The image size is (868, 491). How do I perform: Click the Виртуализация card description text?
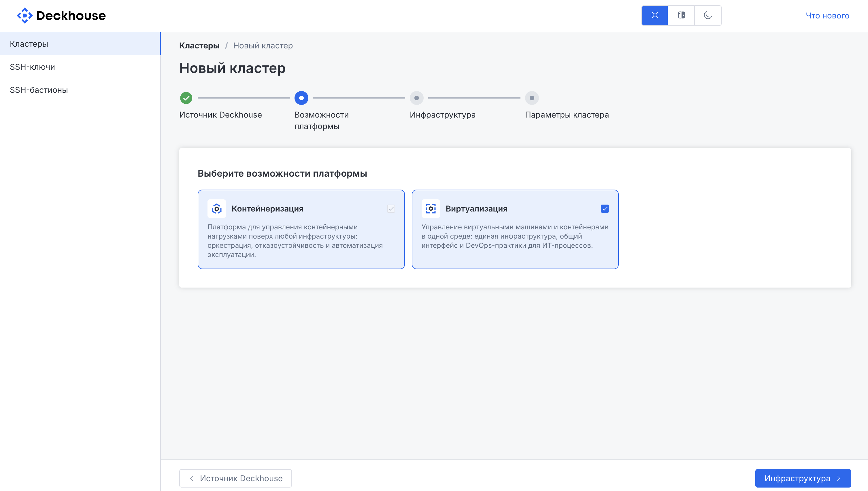(x=515, y=236)
